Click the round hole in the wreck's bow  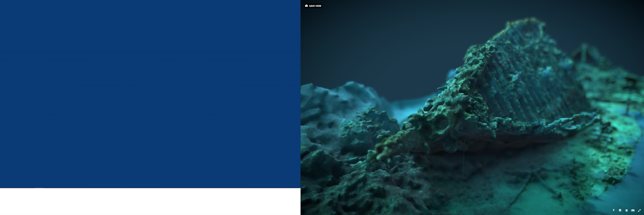tap(444, 124)
